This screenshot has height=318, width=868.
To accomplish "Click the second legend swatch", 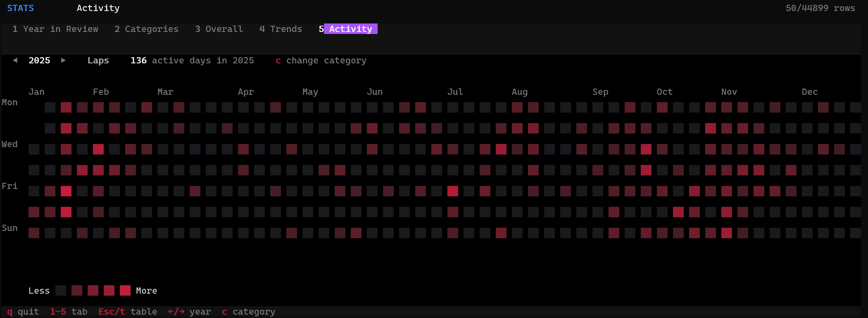I will pos(77,291).
